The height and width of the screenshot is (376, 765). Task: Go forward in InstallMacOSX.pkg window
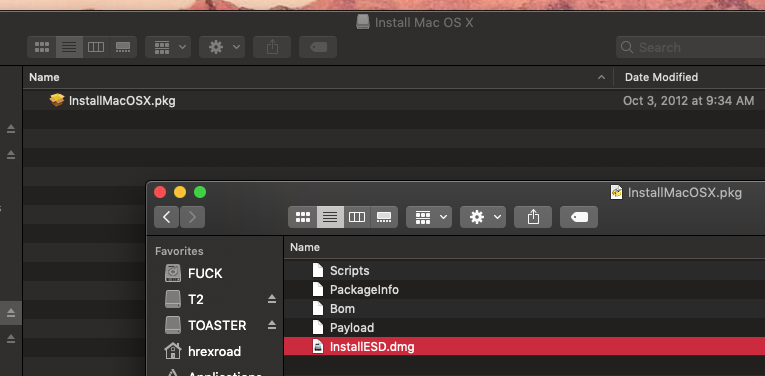pyautogui.click(x=192, y=217)
